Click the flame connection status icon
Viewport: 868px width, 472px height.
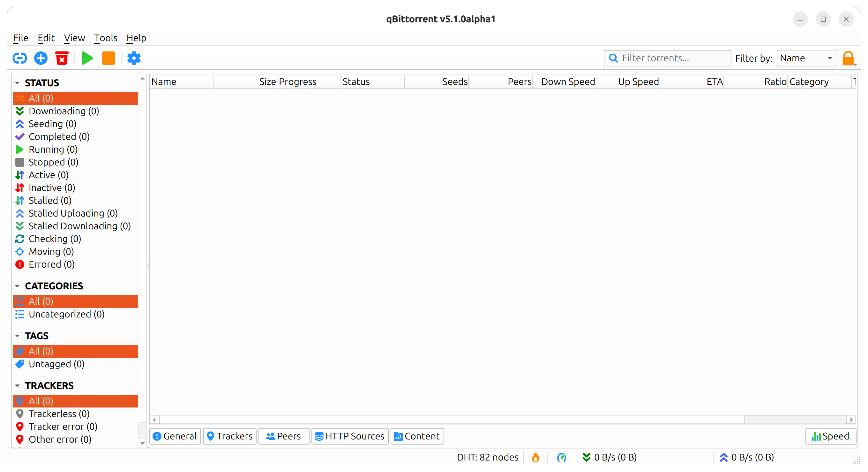tap(535, 457)
